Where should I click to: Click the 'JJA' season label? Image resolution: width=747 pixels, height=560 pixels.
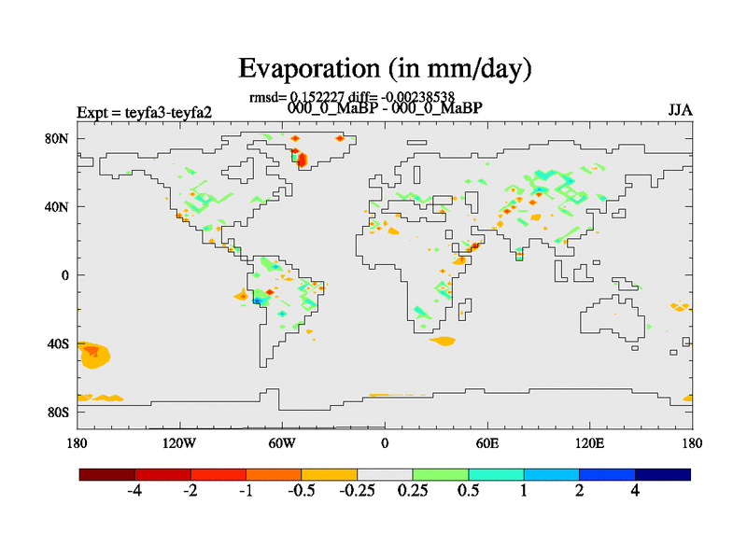click(x=680, y=109)
